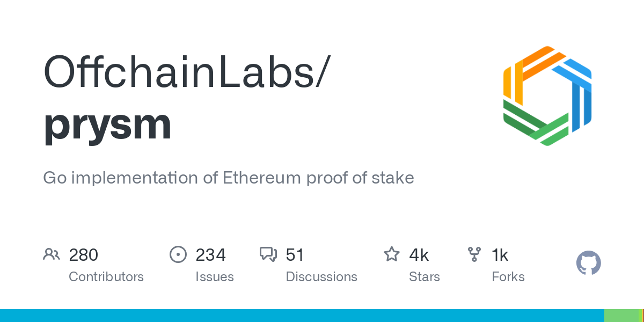Viewport: 644px width, 322px height.
Task: Open the Contributors label
Action: [106, 277]
